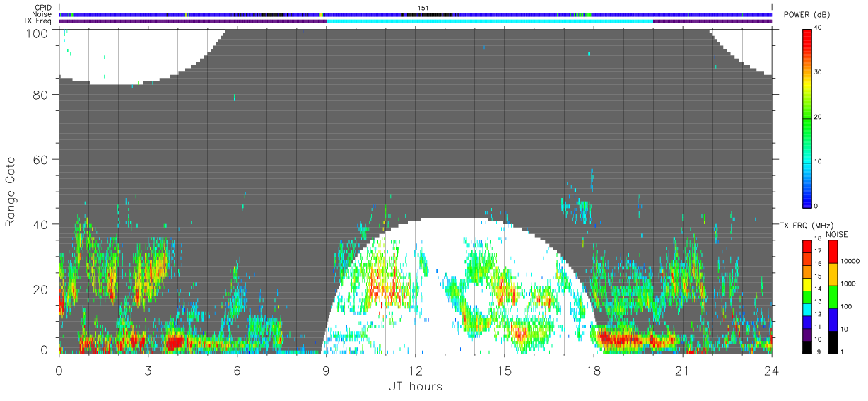Click the 3 tick label on the UT hours axis
868x401 pixels.
point(148,371)
